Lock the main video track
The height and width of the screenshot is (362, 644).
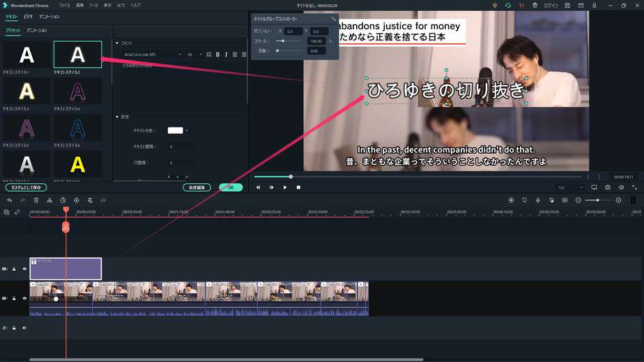[x=14, y=299]
